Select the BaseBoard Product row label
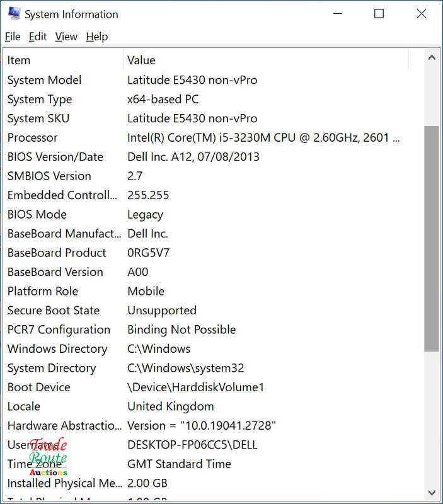Image resolution: width=443 pixels, height=504 pixels. tap(57, 253)
